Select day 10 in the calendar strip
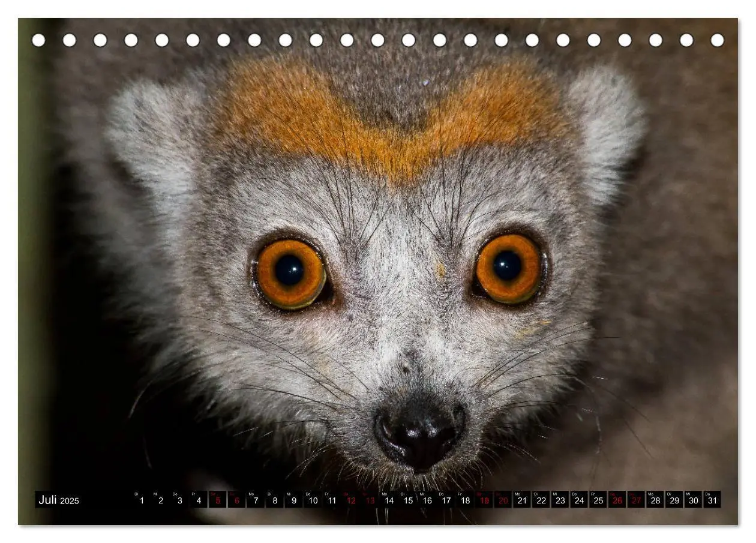The width and height of the screenshot is (756, 543). click(x=313, y=500)
